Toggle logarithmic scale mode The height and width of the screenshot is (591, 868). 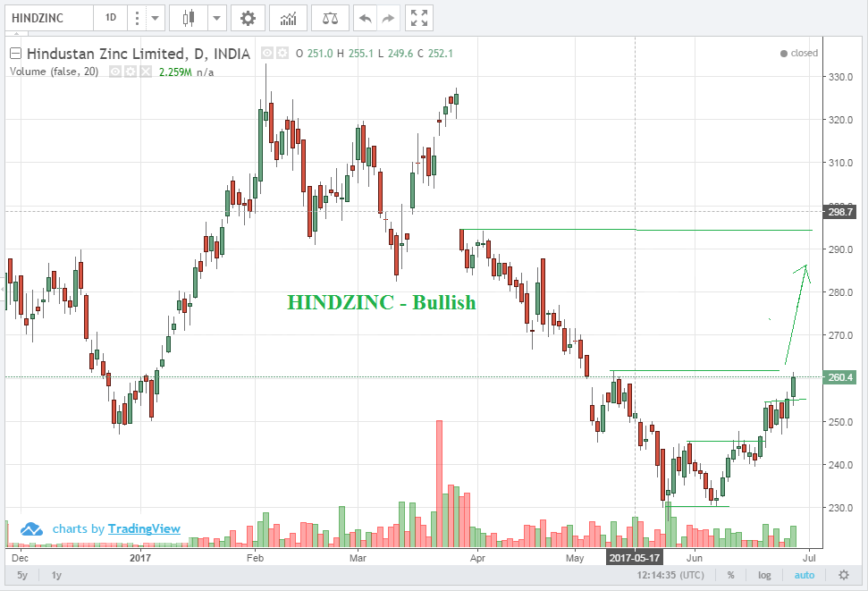(764, 575)
